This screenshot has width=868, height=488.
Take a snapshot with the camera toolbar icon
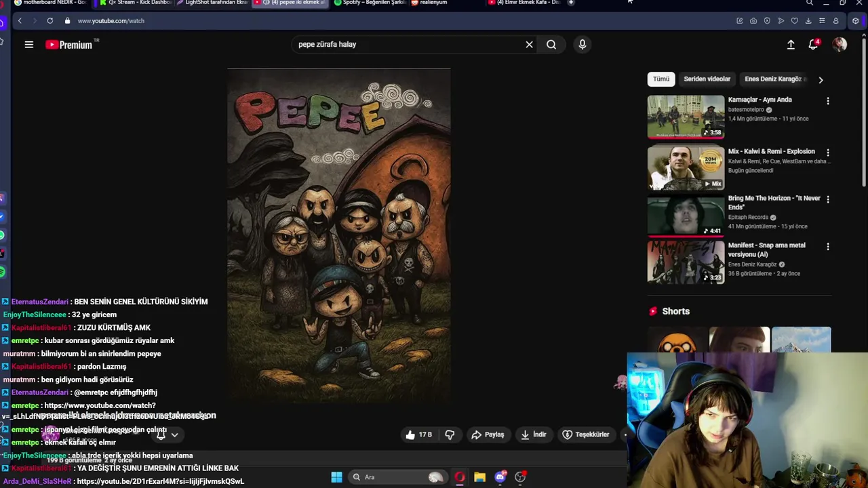coord(753,21)
